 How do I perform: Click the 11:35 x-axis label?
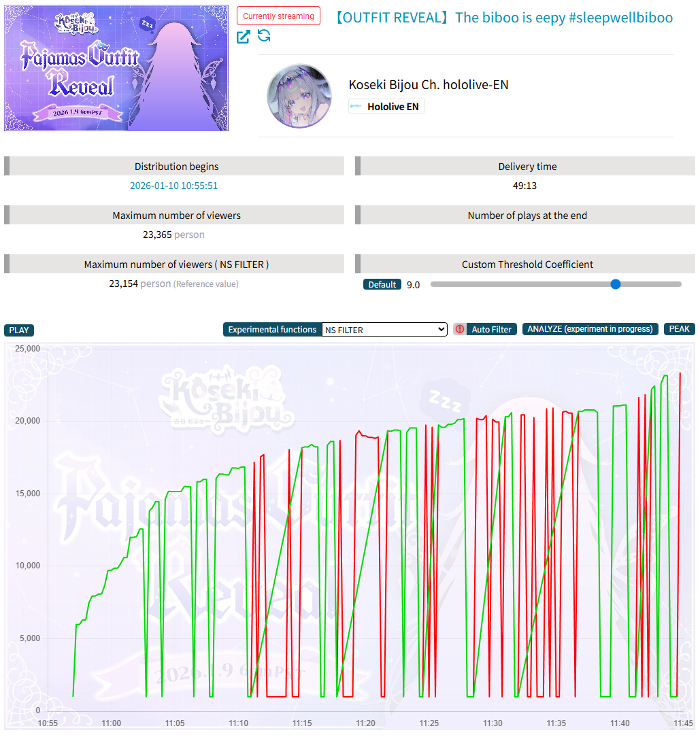click(556, 723)
